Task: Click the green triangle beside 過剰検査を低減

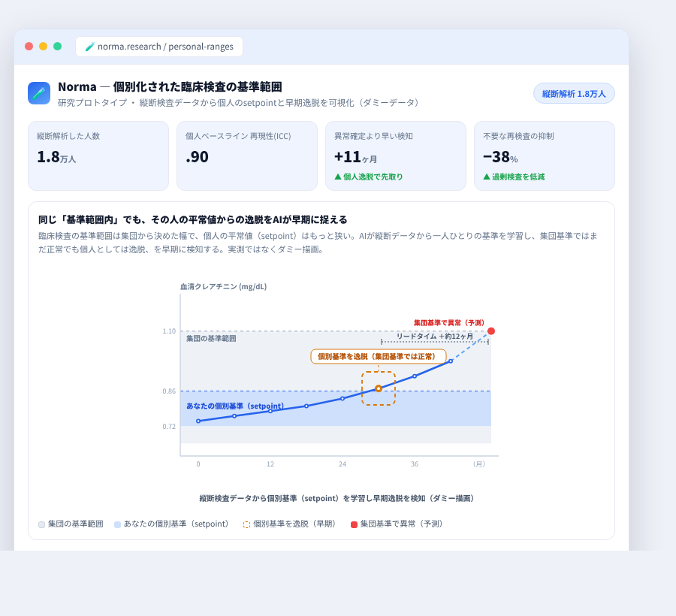Action: coord(487,177)
